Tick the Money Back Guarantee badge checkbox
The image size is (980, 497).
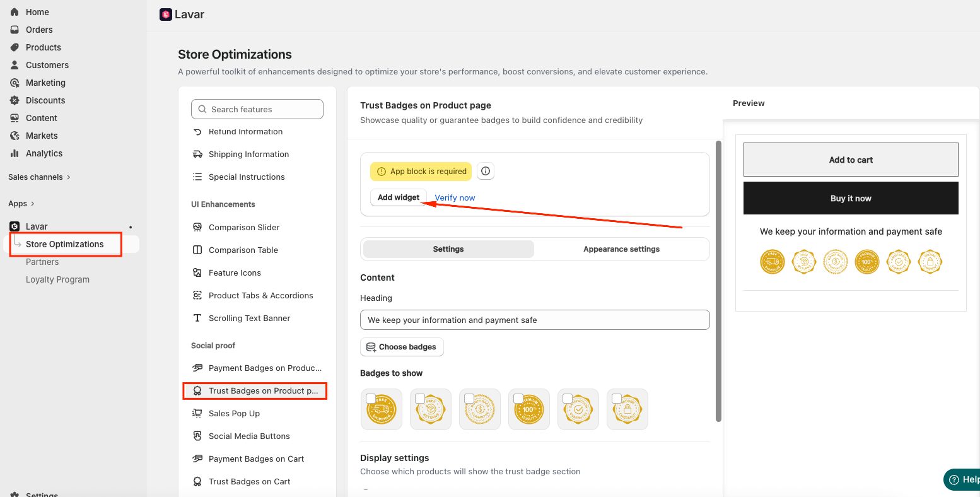click(469, 399)
